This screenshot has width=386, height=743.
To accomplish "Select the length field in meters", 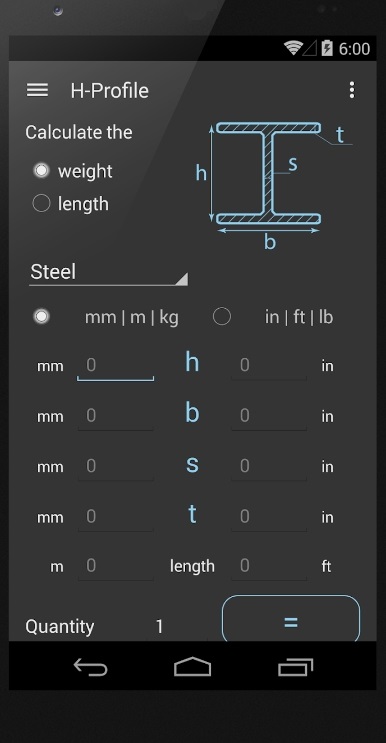I will [x=116, y=567].
